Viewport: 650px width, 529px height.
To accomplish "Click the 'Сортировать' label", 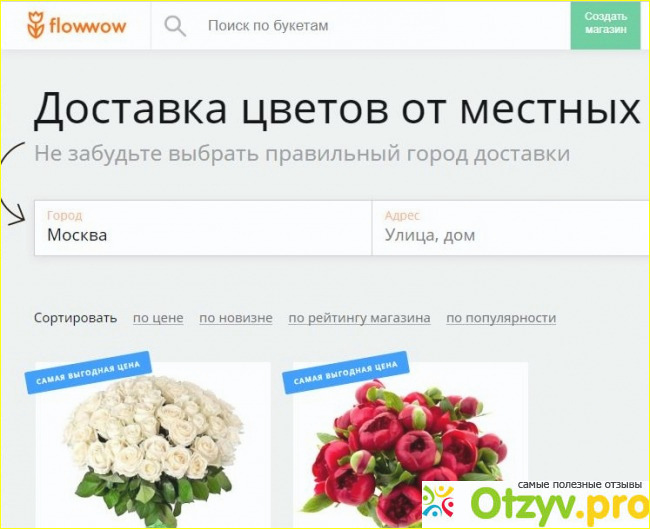I will click(75, 318).
